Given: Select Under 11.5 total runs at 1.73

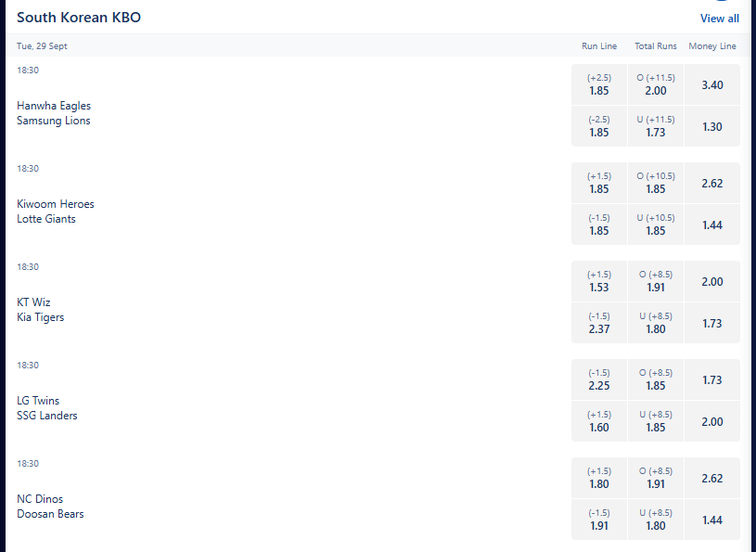Looking at the screenshot, I should (x=655, y=126).
